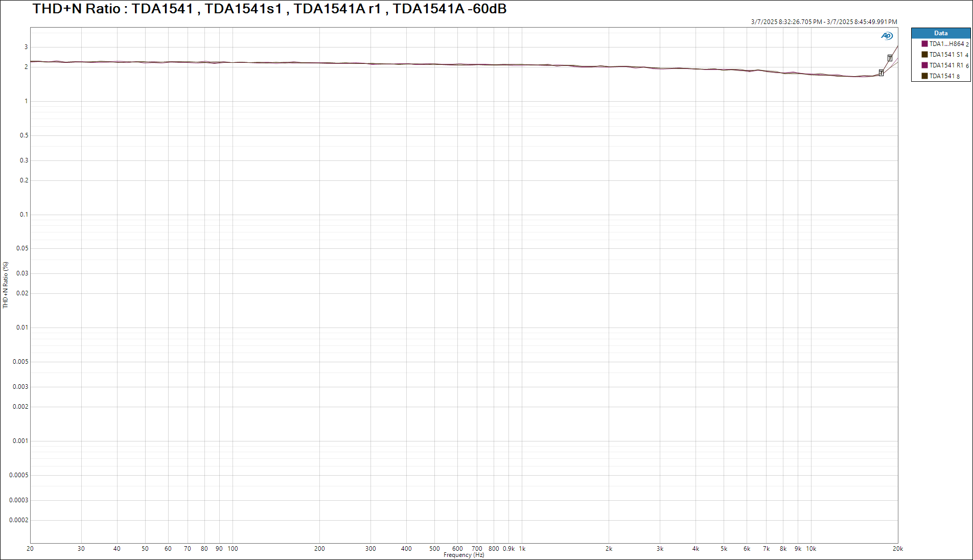Select the TDA1541 R1 legend entry label
The image size is (973, 560).
tap(946, 65)
